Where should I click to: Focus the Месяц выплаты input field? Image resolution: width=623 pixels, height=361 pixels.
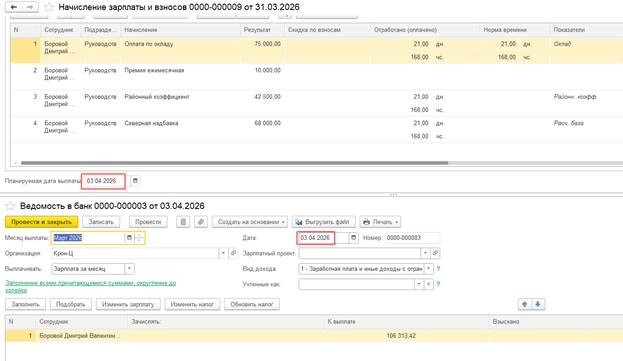click(x=88, y=237)
